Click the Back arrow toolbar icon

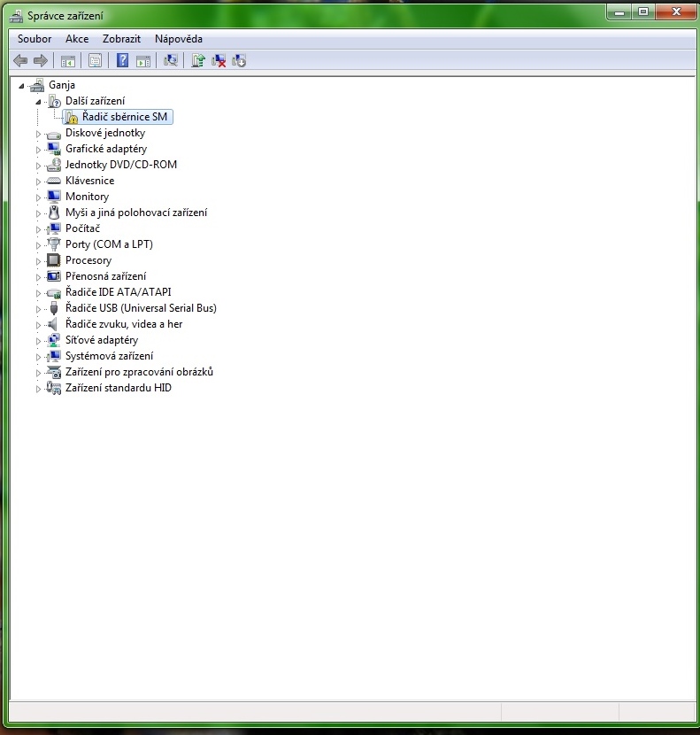coord(20,60)
